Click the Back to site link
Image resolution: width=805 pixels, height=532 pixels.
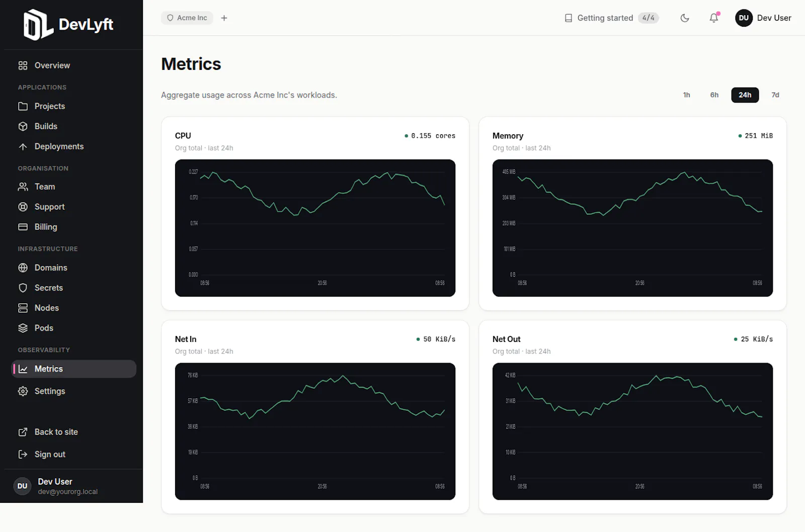(56, 432)
